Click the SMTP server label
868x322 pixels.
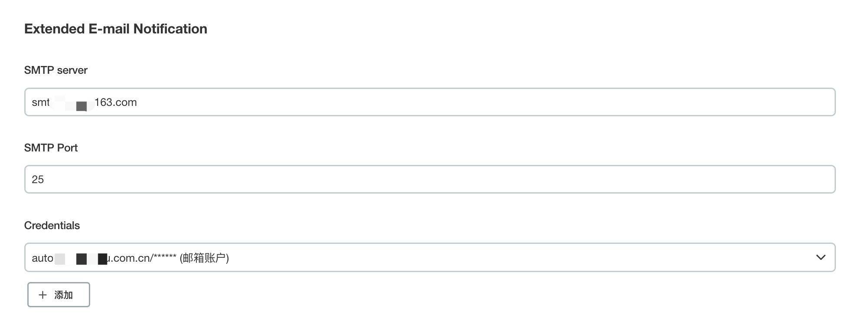coord(55,70)
